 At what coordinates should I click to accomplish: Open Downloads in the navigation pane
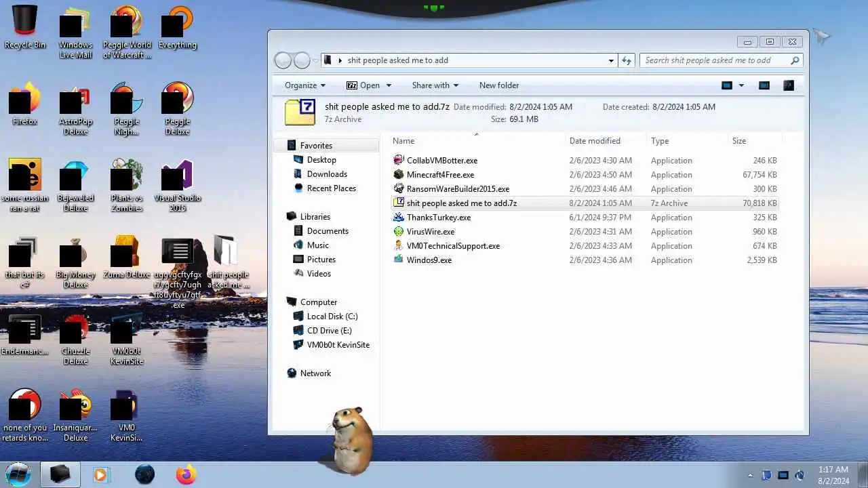(x=327, y=174)
